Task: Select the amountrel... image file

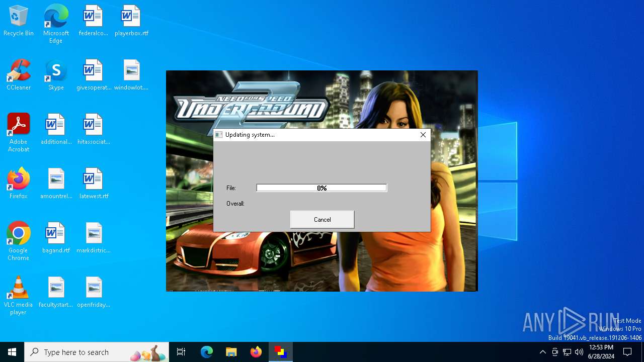Action: 56,184
